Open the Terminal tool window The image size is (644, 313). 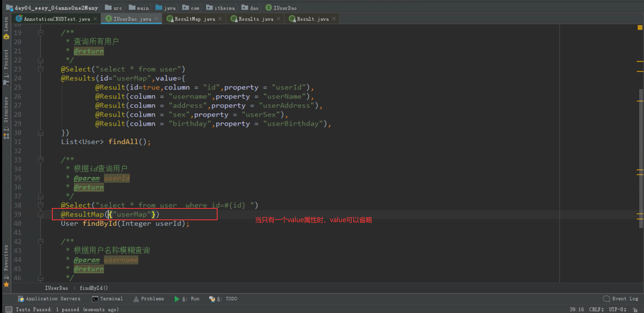click(108, 299)
